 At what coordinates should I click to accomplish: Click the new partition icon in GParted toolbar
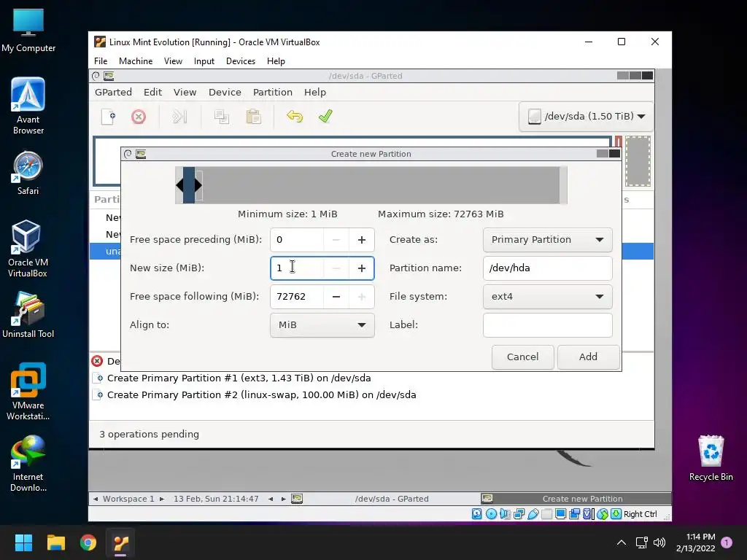point(109,117)
